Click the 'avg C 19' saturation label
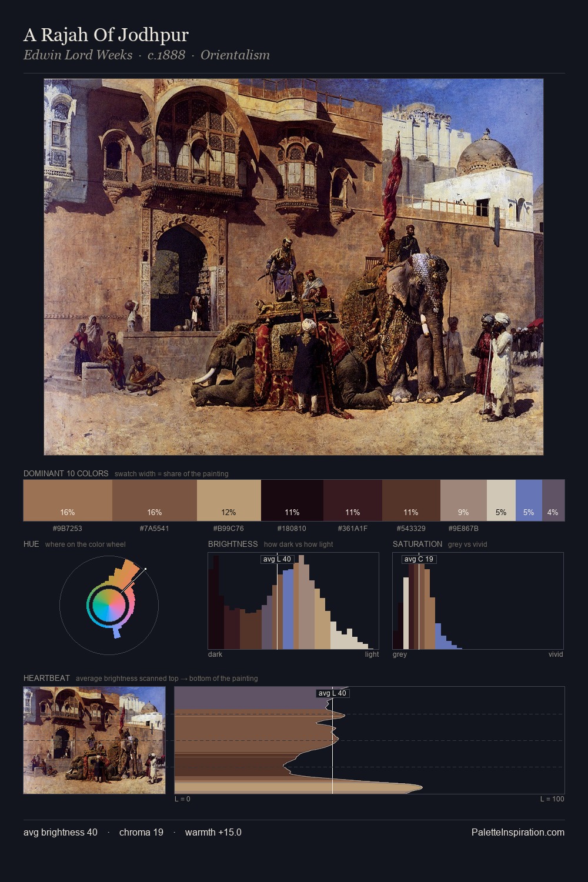Screen dimensions: 588x882 click(x=419, y=559)
